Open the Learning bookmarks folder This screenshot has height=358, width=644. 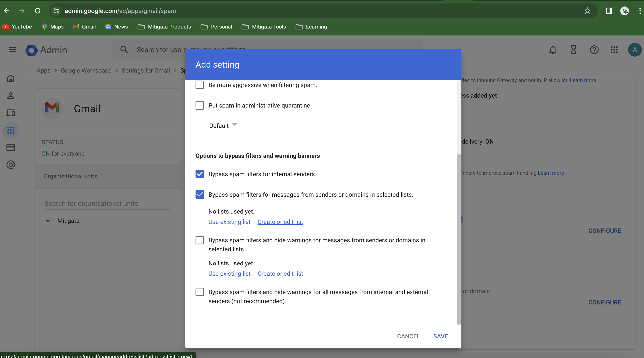tap(311, 27)
